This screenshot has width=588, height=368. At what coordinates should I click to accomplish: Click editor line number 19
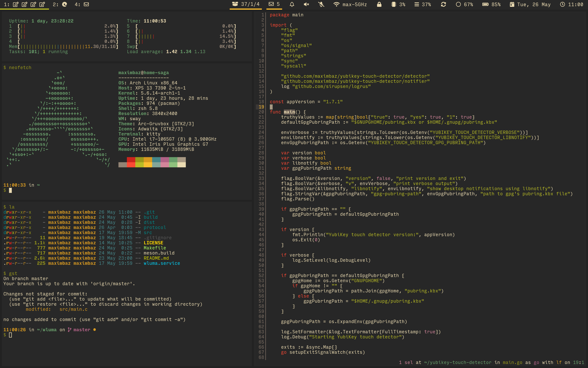point(261,107)
